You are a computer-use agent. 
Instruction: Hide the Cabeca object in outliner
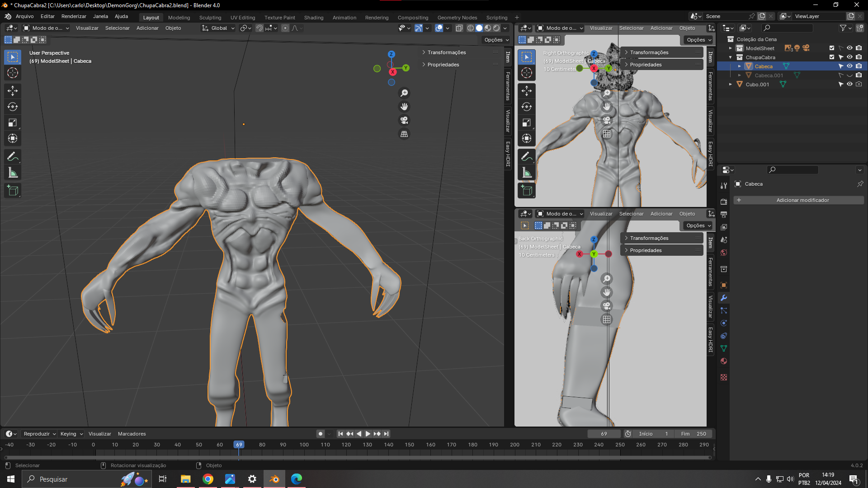(849, 66)
